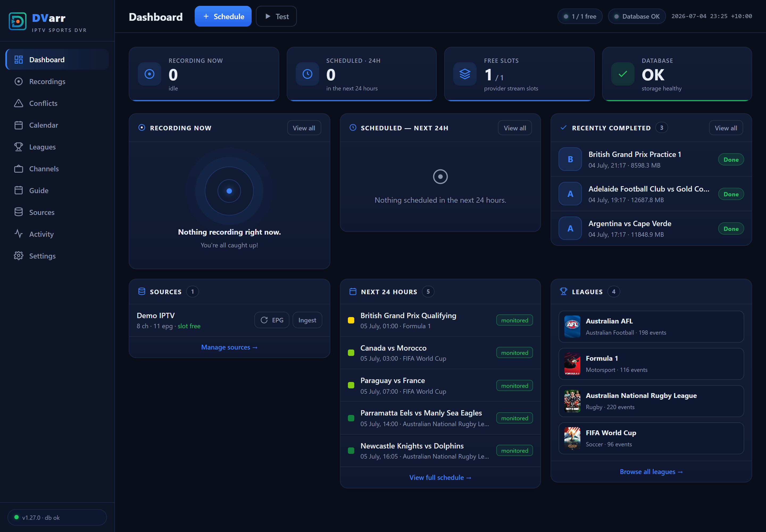
Task: Click the Recording Now stat card icon
Action: pos(149,74)
